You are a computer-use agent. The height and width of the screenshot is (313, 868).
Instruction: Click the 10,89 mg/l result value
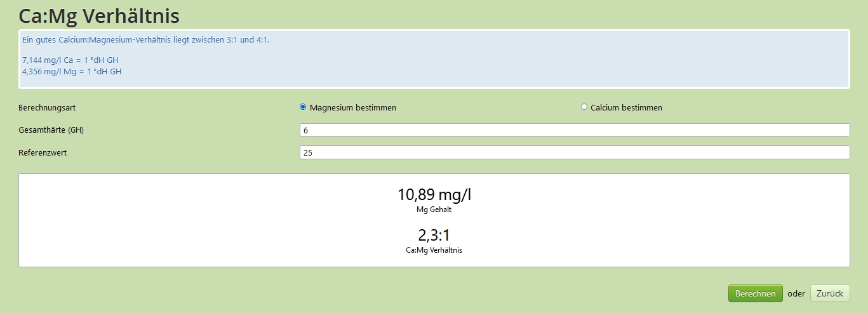[434, 195]
